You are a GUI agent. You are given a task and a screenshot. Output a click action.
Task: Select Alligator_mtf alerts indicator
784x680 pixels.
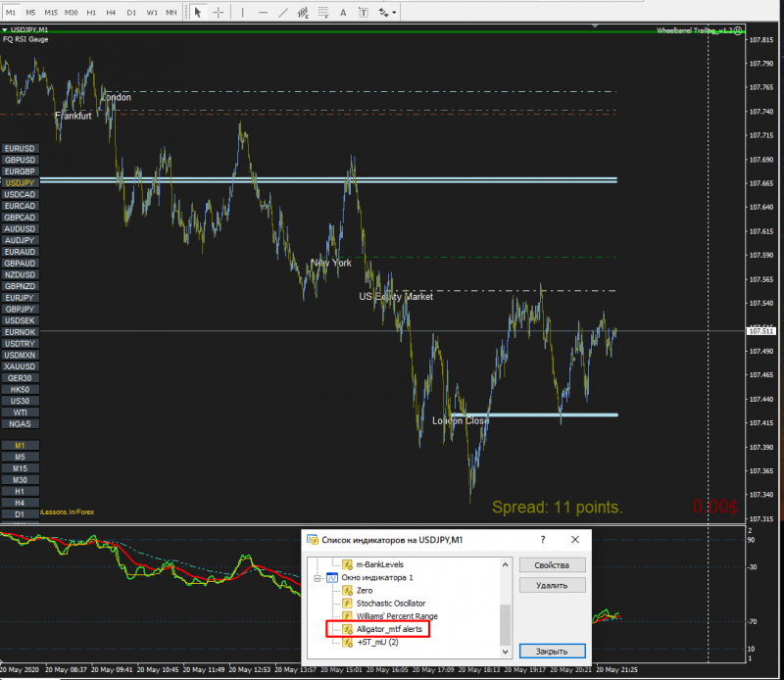coord(389,629)
